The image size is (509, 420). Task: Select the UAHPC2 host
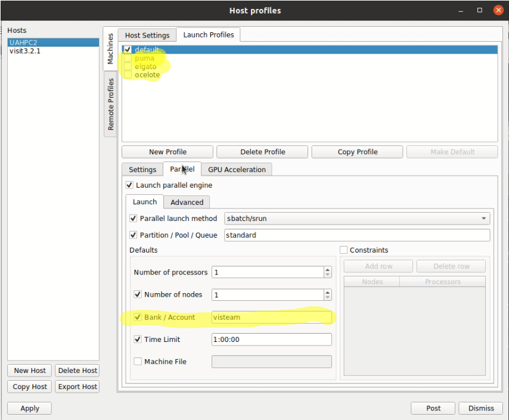point(53,42)
